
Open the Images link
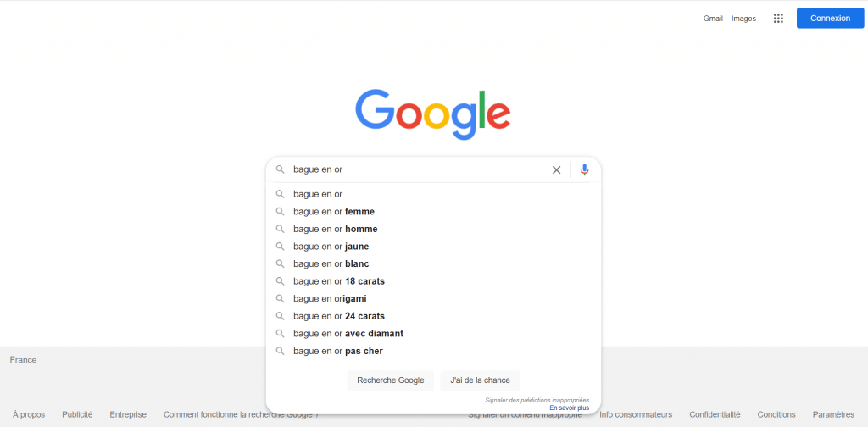[743, 19]
